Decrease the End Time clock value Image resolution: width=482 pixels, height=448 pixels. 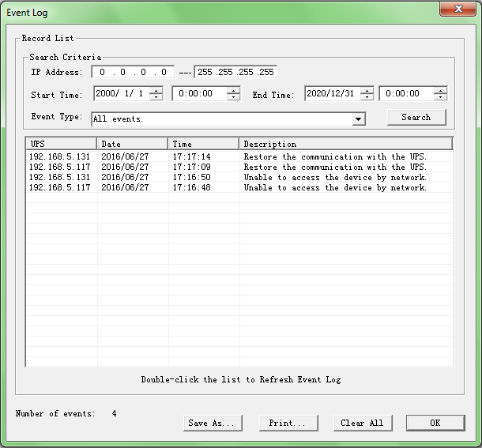[440, 97]
